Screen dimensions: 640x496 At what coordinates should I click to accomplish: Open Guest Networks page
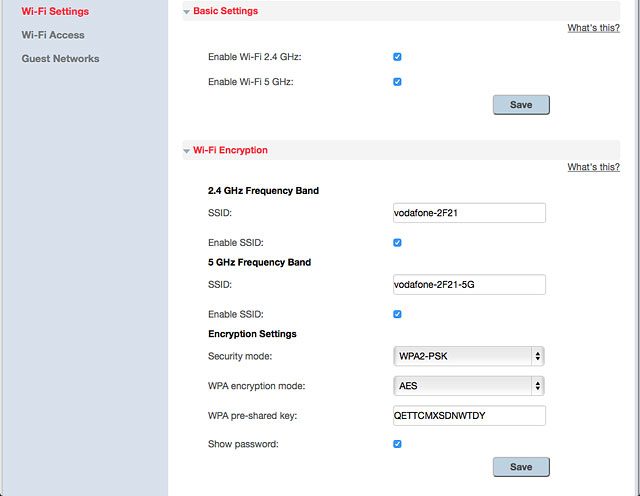[60, 58]
